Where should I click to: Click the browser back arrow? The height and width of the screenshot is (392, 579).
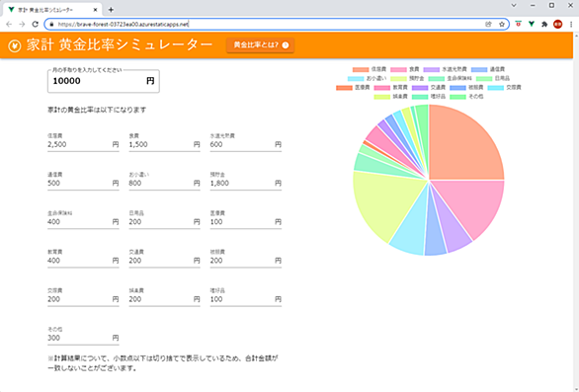pos(9,25)
